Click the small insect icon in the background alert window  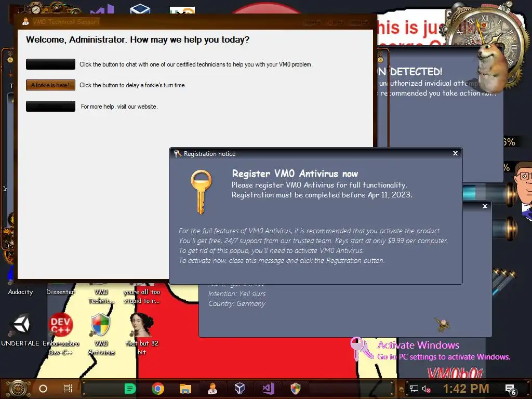(443, 324)
